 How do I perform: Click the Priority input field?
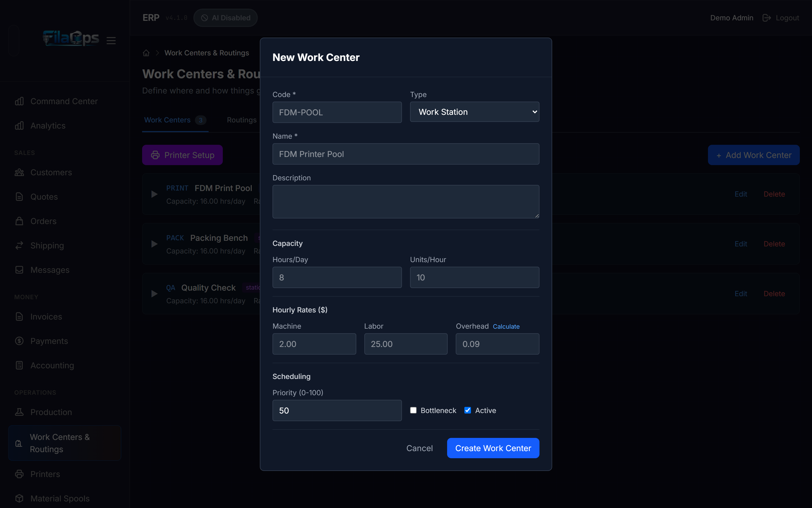337,410
